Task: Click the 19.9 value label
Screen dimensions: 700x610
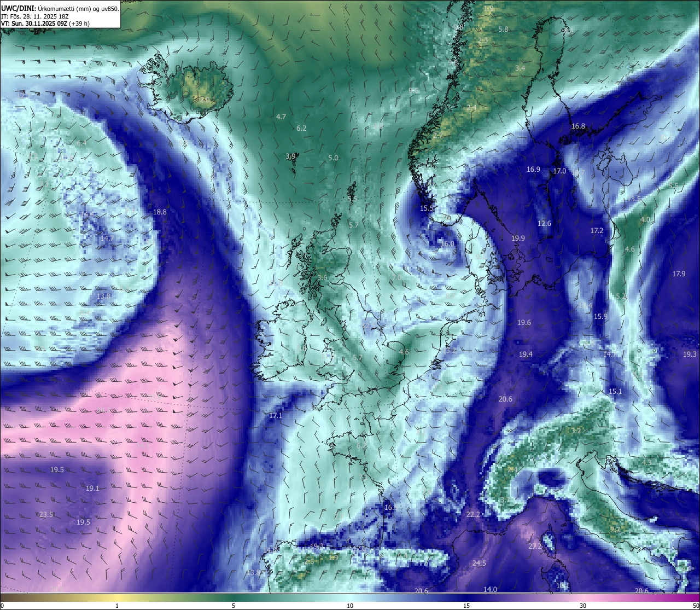Action: (x=518, y=238)
